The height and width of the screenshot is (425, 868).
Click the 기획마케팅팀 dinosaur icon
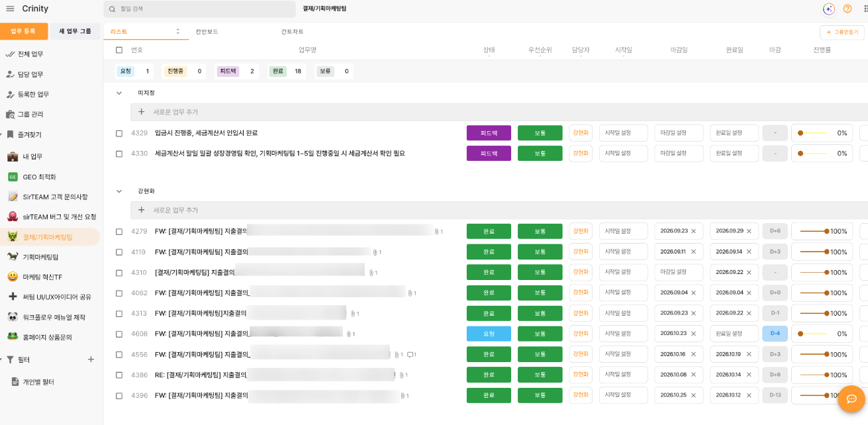pos(13,257)
